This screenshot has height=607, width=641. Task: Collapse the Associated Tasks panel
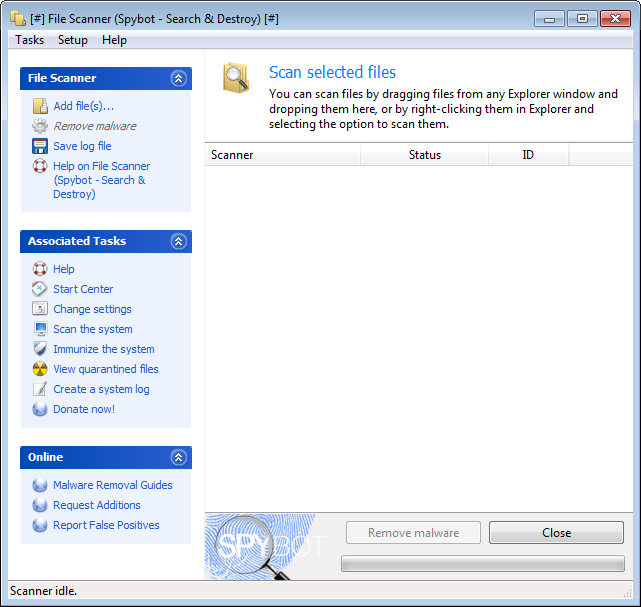tap(179, 242)
